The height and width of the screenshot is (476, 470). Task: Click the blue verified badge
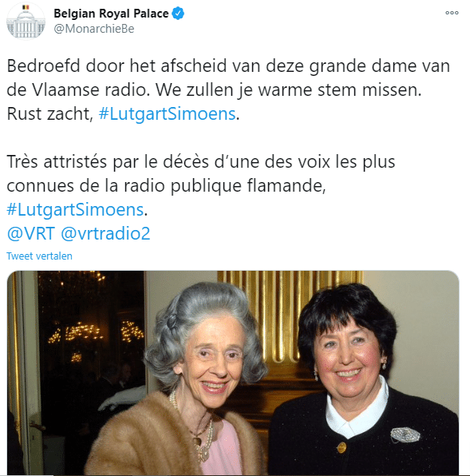(x=178, y=14)
